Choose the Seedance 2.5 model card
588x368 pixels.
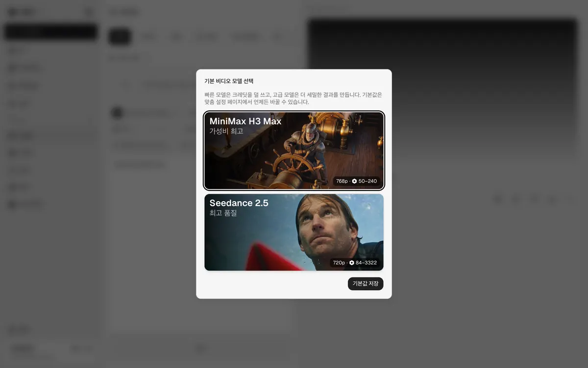(294, 232)
